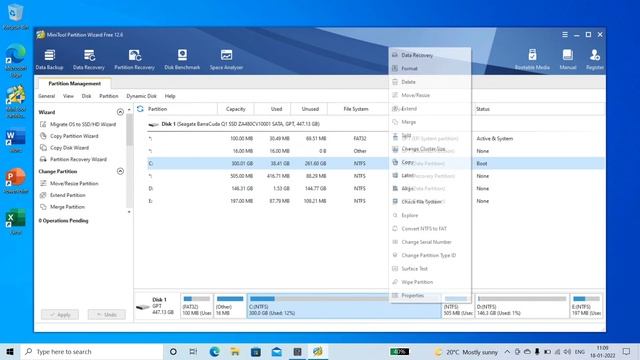Choose Properties in the context menu
Screen dimensions: 640x360
(x=430, y=296)
